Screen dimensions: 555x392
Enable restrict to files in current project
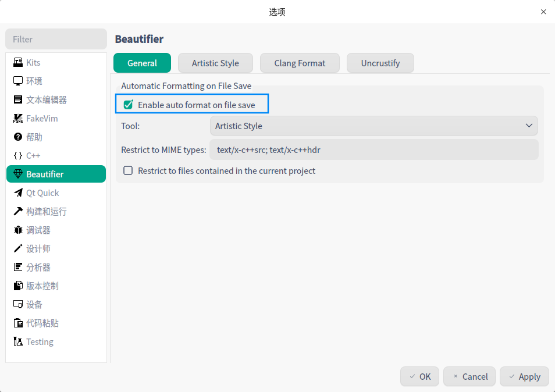(129, 171)
